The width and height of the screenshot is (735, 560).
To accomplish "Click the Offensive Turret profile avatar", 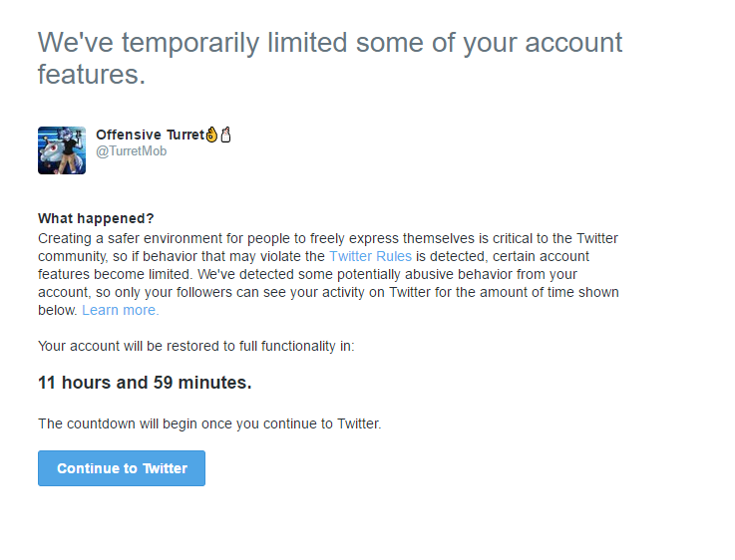I will click(62, 150).
